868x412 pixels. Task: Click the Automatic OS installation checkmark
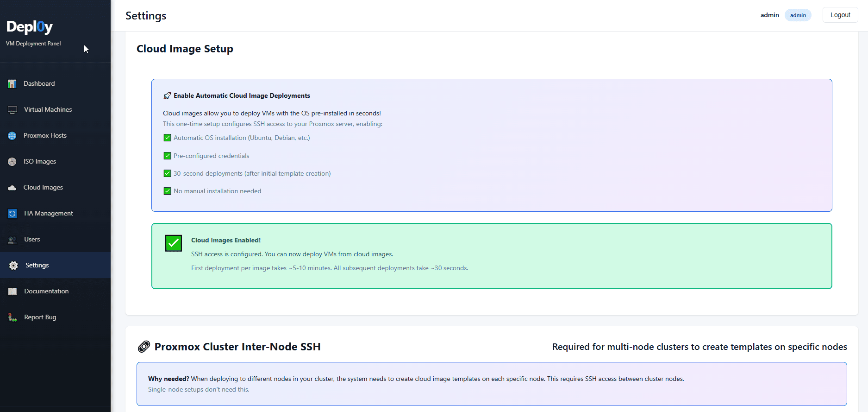(168, 138)
